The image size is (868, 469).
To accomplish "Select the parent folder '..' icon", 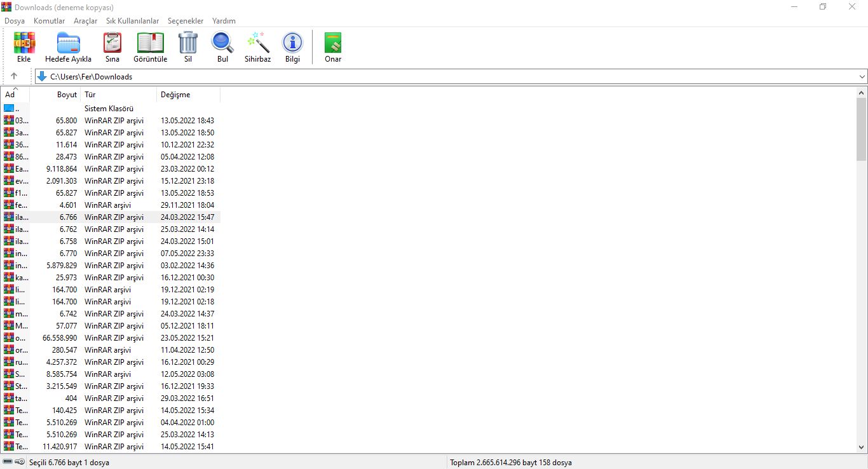I will point(9,108).
